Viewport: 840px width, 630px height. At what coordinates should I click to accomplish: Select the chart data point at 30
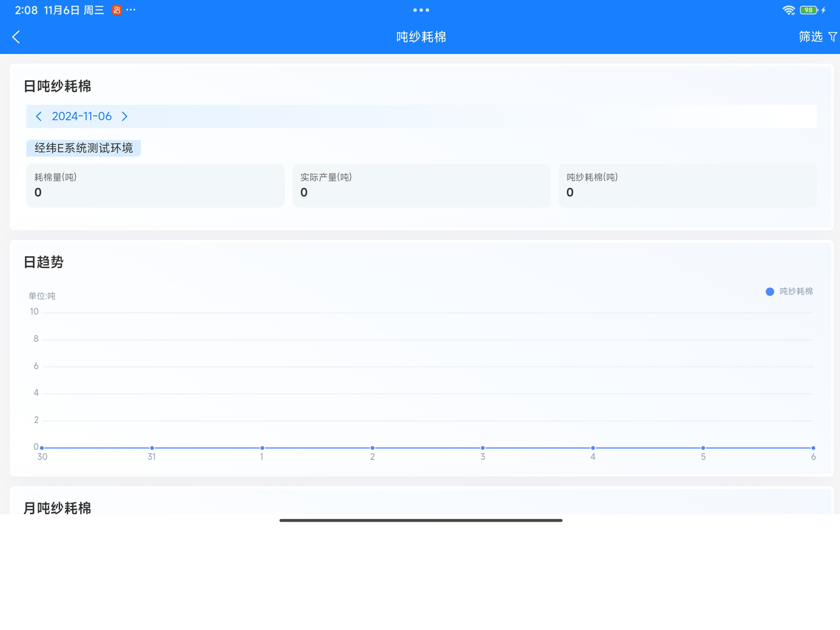[x=42, y=448]
